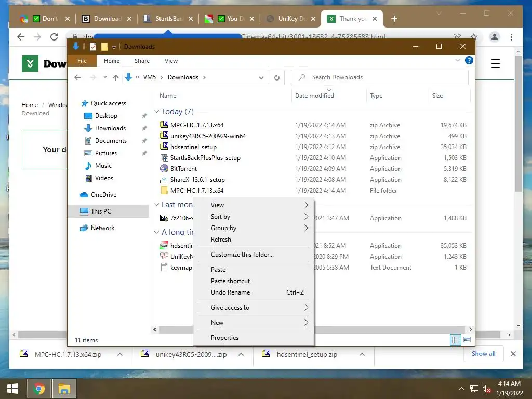532x399 pixels.
Task: Close the Chrome downloads bar
Action: 513,354
